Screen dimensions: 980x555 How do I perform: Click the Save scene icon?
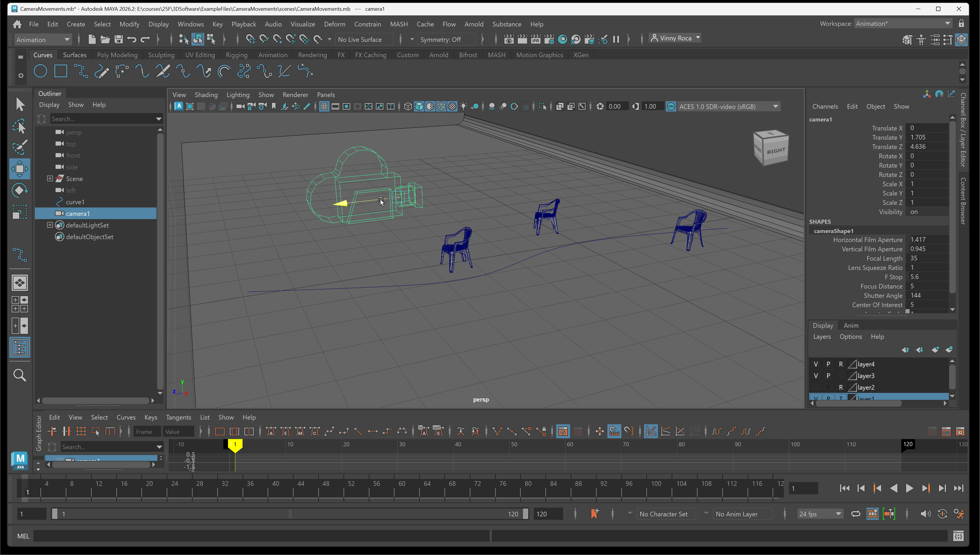[x=118, y=39]
